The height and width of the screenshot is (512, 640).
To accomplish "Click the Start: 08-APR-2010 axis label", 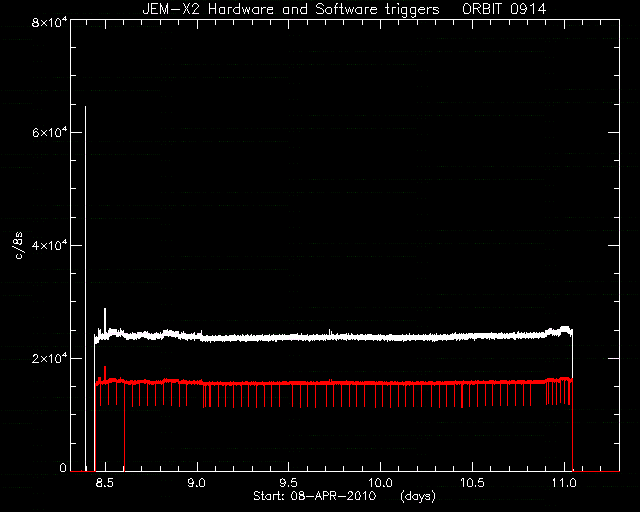I will [314, 496].
